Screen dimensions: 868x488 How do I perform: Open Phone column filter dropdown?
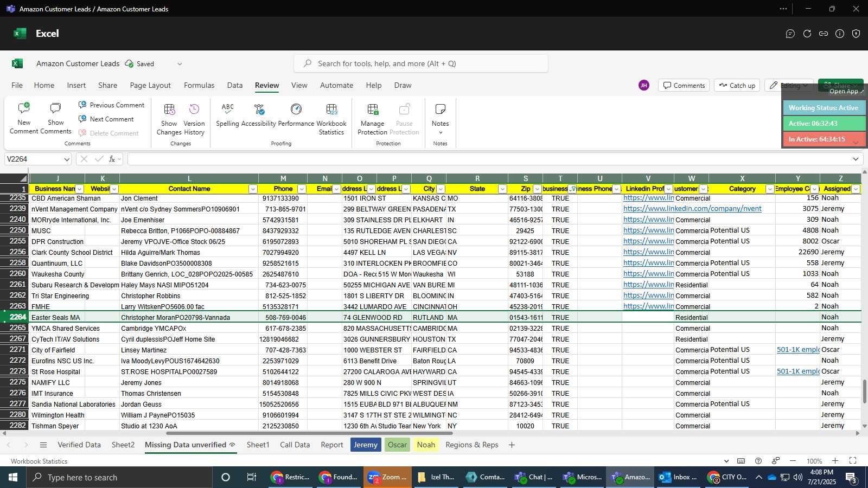(x=302, y=189)
